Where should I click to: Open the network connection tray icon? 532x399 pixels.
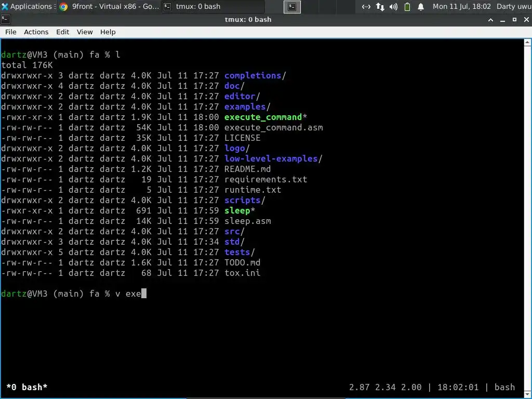coord(366,7)
